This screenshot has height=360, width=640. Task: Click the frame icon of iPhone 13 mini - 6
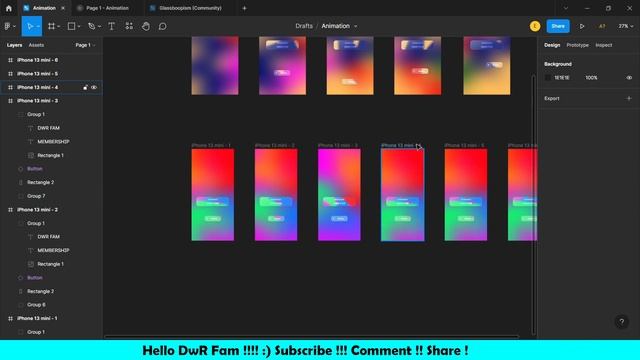point(10,60)
